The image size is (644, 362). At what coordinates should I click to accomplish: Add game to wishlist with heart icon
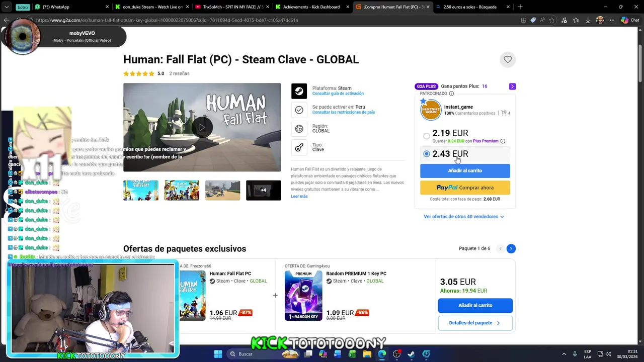point(508,60)
